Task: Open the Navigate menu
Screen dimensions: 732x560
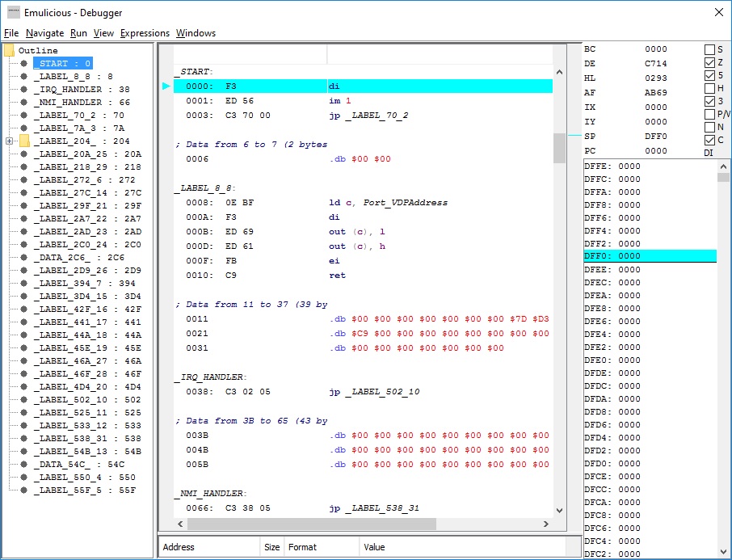Action: click(44, 34)
